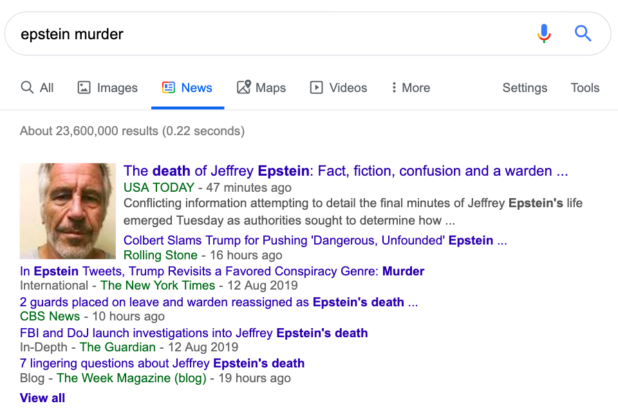This screenshot has height=417, width=618.
Task: Click the 'About 23,600,000 results' text
Action: pos(132,131)
